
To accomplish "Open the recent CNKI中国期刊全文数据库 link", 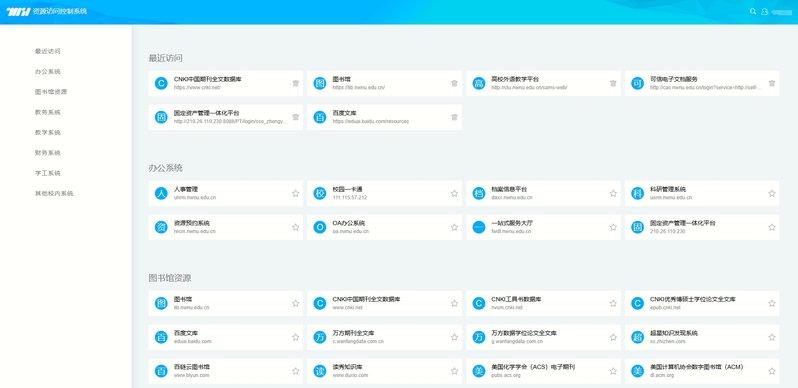I will (x=207, y=79).
